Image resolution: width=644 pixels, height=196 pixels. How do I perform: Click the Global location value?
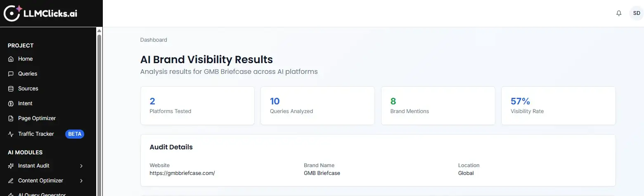(x=466, y=173)
